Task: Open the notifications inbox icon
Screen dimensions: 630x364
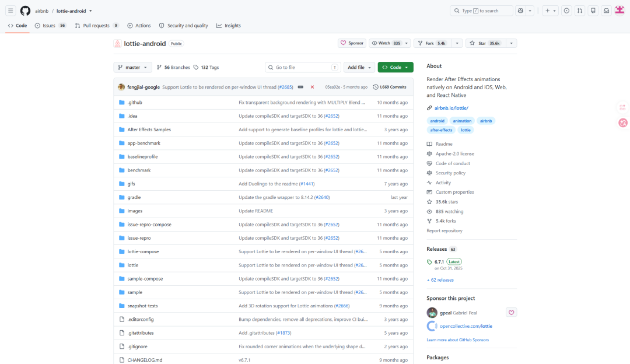Action: (x=606, y=11)
